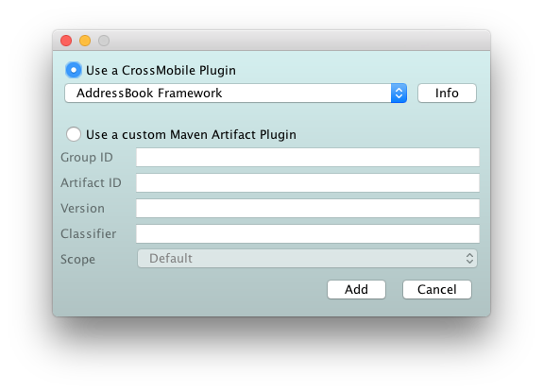
Task: Click into the Version text field
Action: [308, 208]
